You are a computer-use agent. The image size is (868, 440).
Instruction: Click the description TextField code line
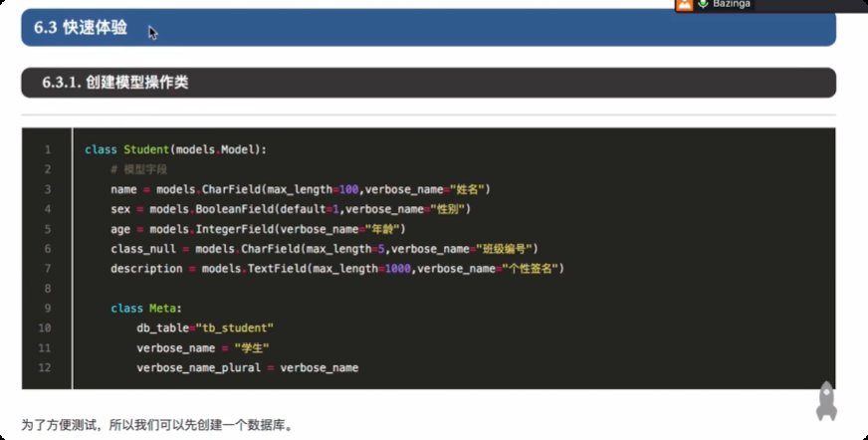(x=337, y=269)
